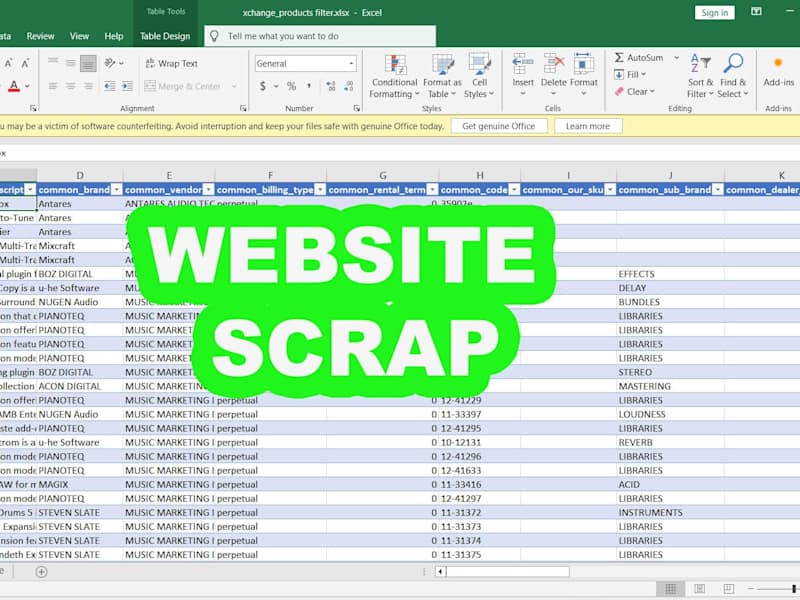Select column D header
800x600 pixels.
[80, 176]
